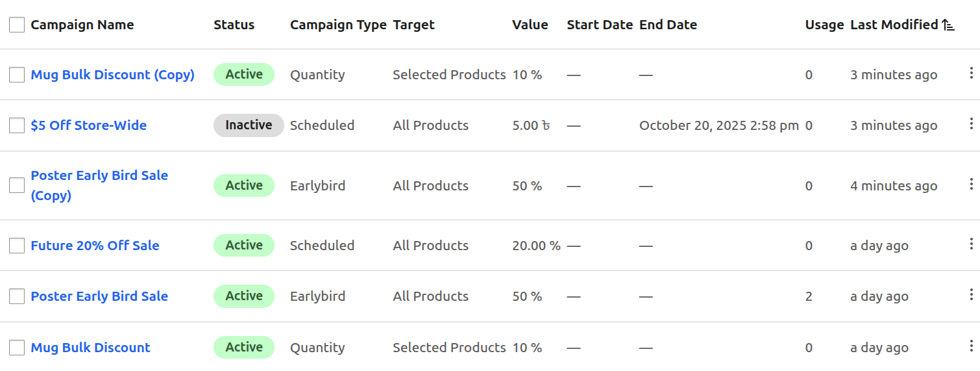The height and width of the screenshot is (371, 980).
Task: Open actions menu for original Mug Bulk Discount
Action: click(x=971, y=346)
